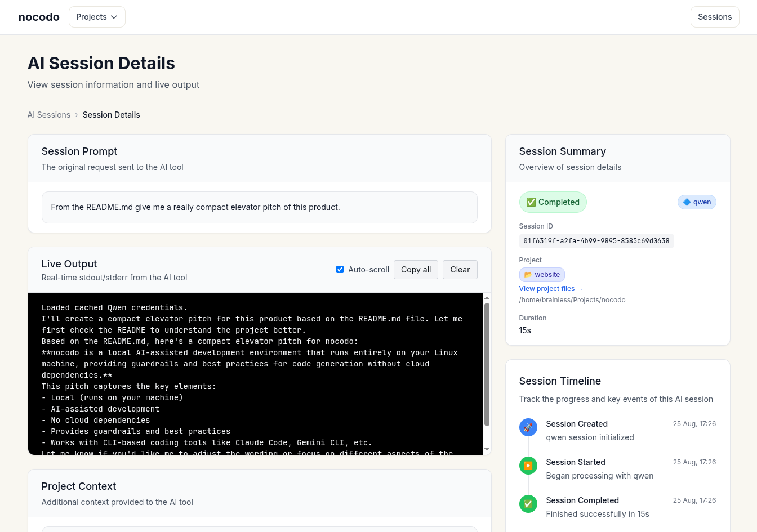Click the checkmark icon in Completed badge
The image size is (757, 532).
pos(531,202)
